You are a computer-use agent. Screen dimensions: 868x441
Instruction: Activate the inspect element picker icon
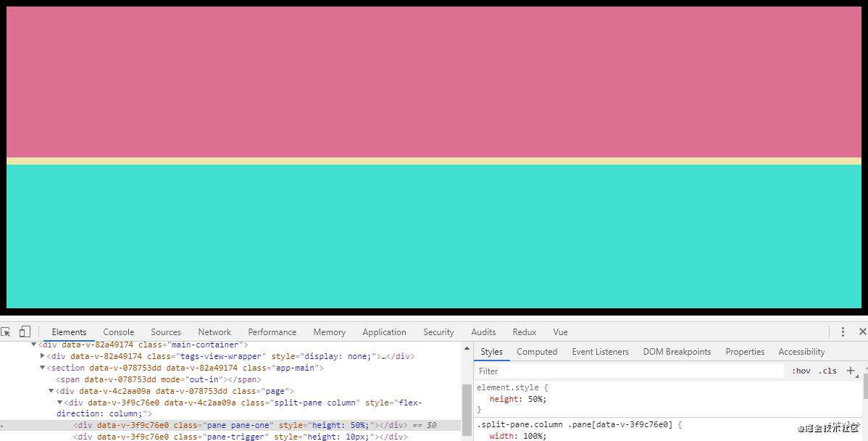tap(6, 332)
